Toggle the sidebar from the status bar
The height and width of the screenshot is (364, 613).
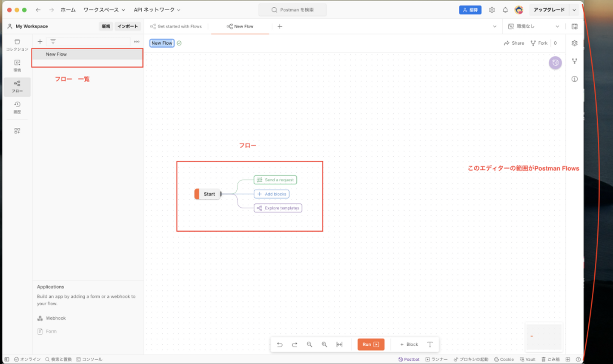(x=7, y=359)
